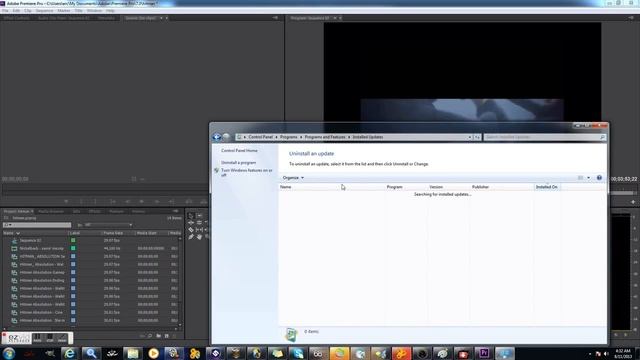The width and height of the screenshot is (640, 360).
Task: Open the File menu in Premiere
Action: click(5, 11)
